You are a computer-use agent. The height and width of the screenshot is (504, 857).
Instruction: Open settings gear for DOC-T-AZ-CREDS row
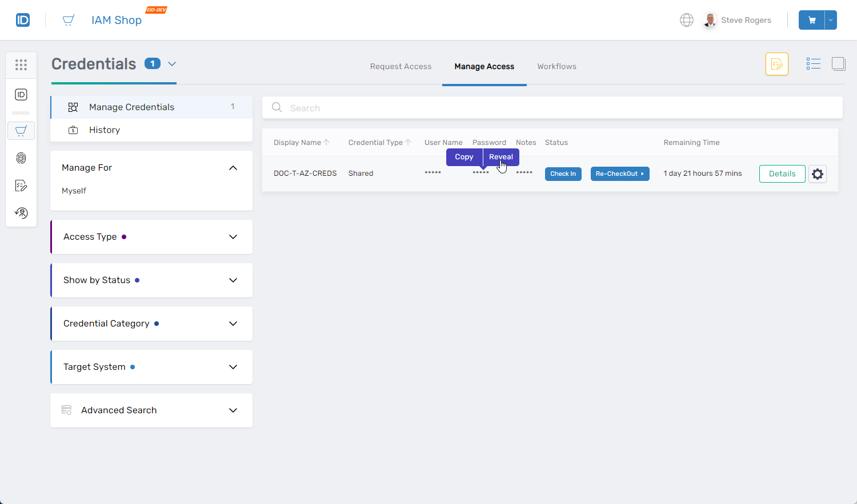818,174
